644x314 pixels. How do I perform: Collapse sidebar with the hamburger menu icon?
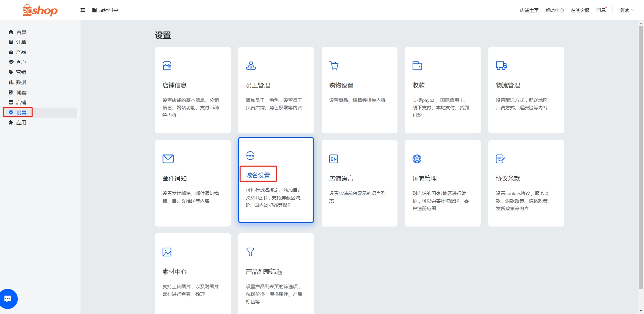83,10
